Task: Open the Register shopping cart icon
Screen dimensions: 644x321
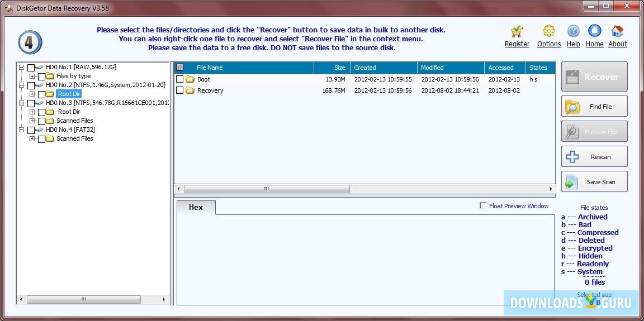Action: click(x=517, y=32)
